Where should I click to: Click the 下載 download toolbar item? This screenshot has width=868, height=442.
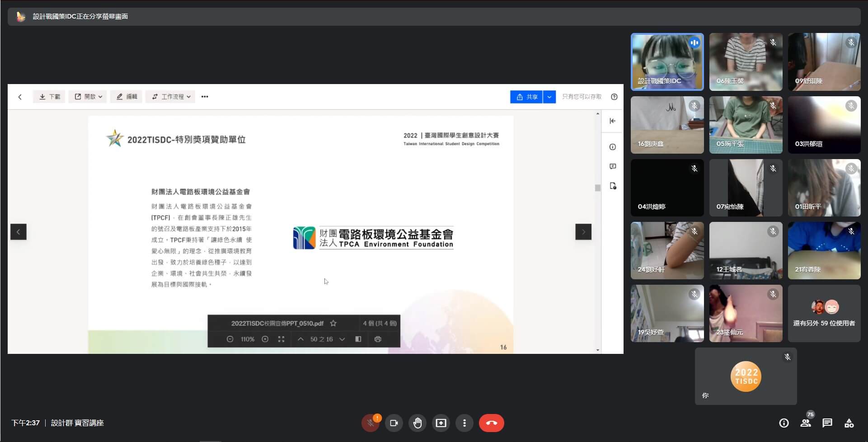[49, 97]
